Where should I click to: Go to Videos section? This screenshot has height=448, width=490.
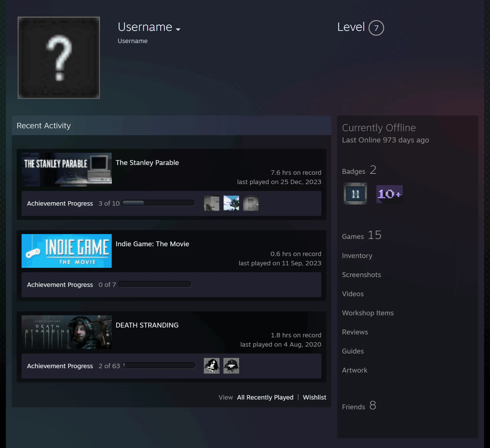(x=353, y=294)
